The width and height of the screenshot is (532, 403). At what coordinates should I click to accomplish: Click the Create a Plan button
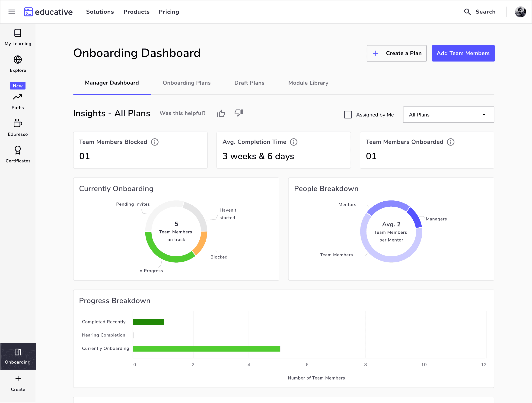[x=396, y=53]
